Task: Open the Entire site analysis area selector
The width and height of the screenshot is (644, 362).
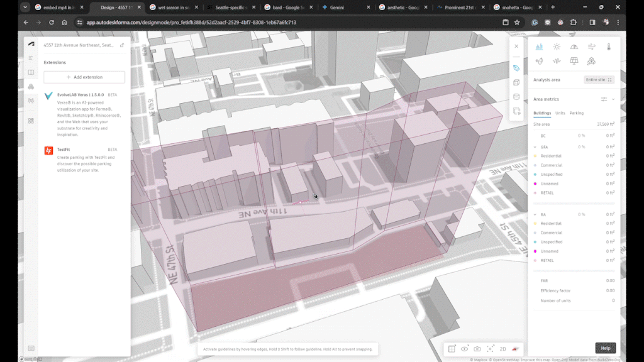Action: coord(599,80)
